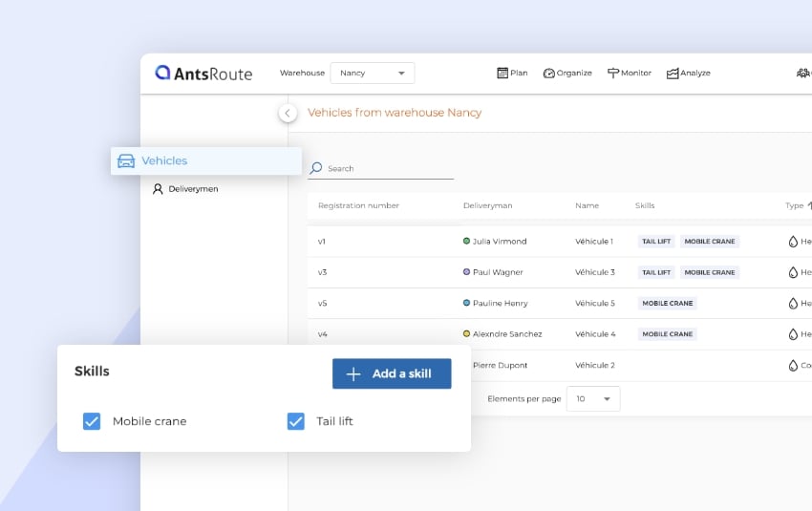Select the Vehicles sidebar menu item
812x511 pixels.
coord(164,161)
